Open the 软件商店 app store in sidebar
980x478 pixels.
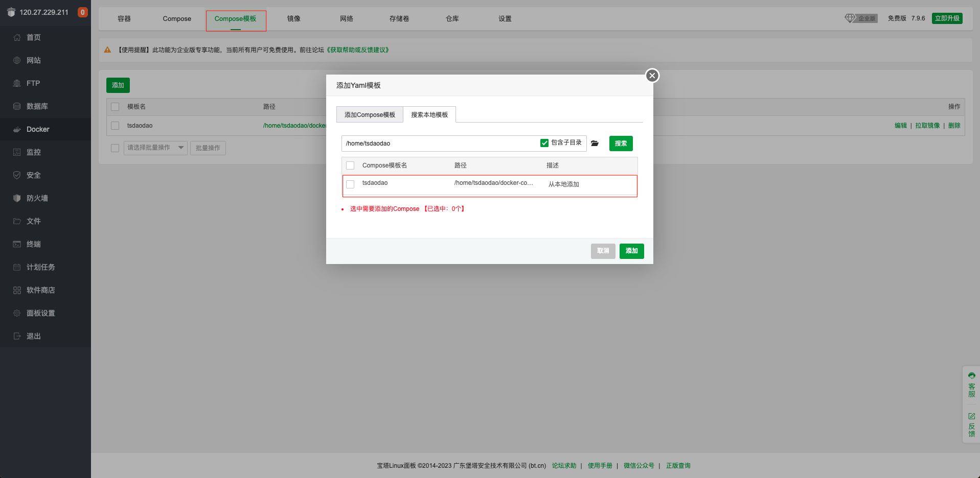tap(40, 290)
